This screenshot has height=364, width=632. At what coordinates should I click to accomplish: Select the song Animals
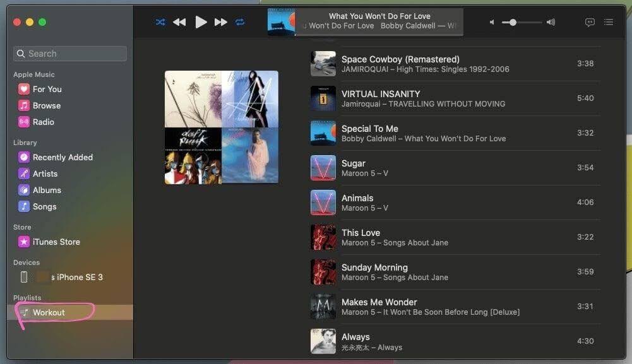[x=455, y=202]
